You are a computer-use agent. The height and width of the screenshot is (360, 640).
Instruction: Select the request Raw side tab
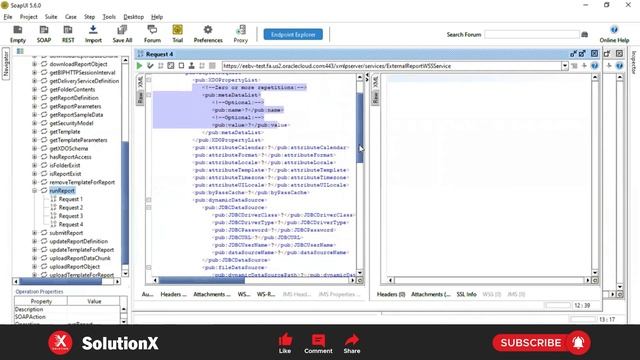coord(140,97)
